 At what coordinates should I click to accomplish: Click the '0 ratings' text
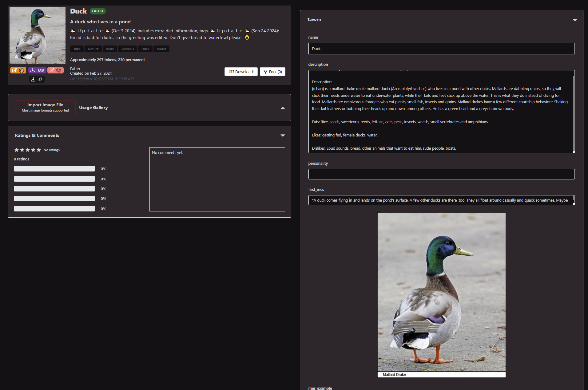(22, 159)
